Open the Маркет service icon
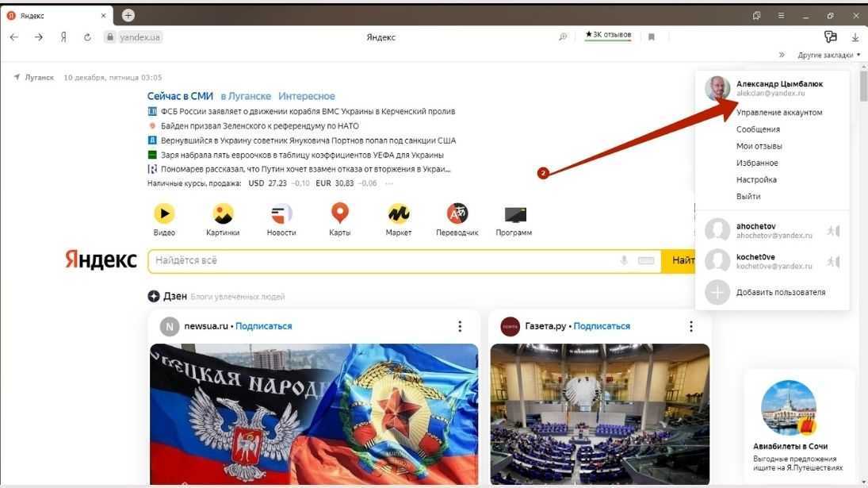 (x=399, y=213)
